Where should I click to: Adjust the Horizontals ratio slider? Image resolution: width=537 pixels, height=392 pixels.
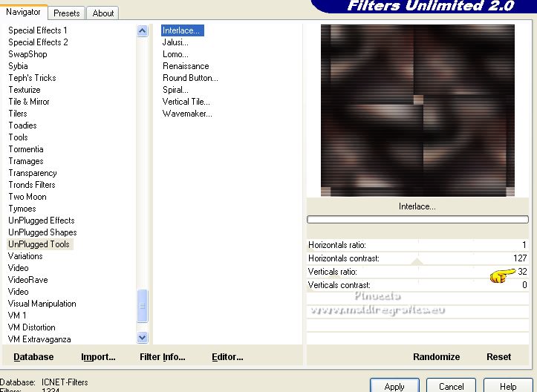[x=417, y=245]
